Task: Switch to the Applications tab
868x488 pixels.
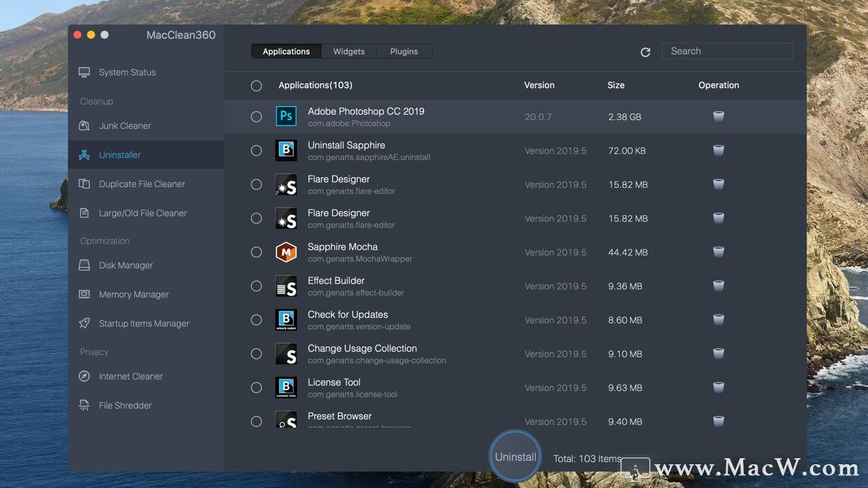Action: [x=286, y=52]
